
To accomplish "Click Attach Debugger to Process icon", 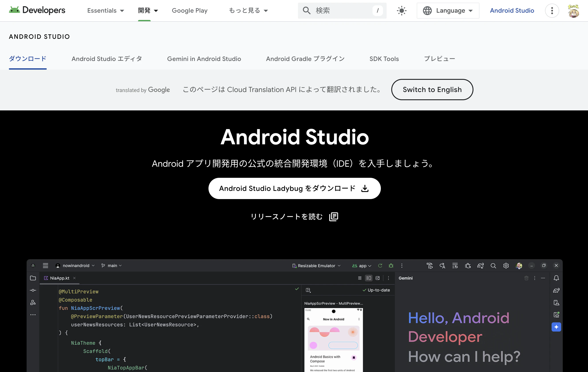I will [468, 266].
